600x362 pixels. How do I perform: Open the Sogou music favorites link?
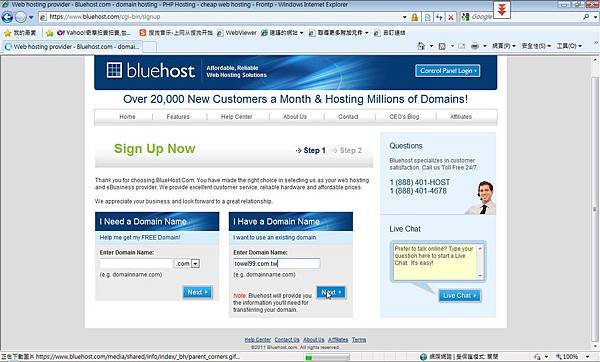[176, 33]
